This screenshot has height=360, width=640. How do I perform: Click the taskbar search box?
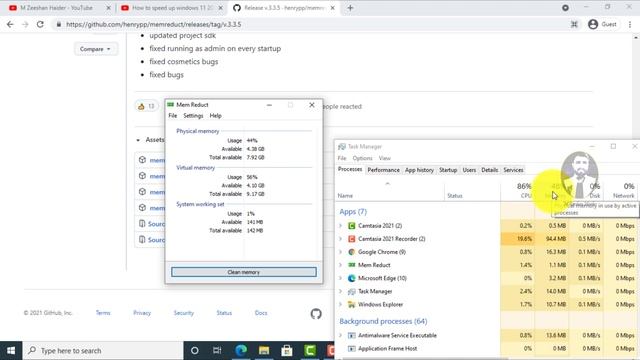[103, 351]
